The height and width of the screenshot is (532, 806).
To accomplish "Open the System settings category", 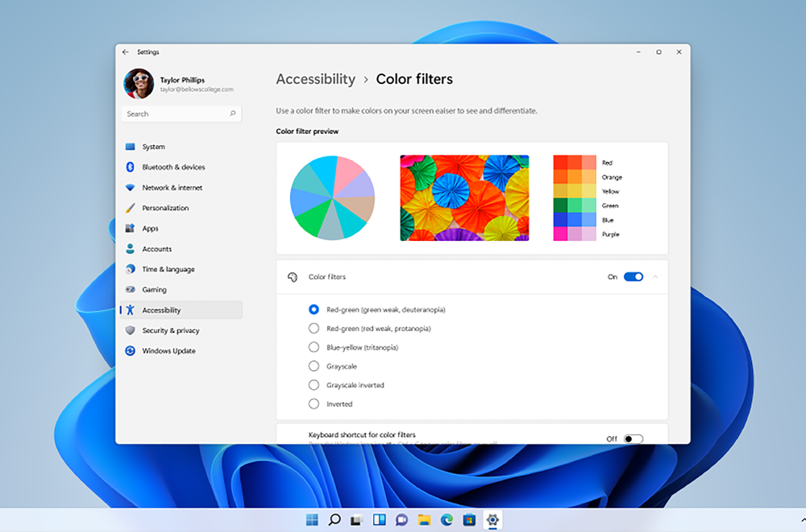I will [154, 147].
